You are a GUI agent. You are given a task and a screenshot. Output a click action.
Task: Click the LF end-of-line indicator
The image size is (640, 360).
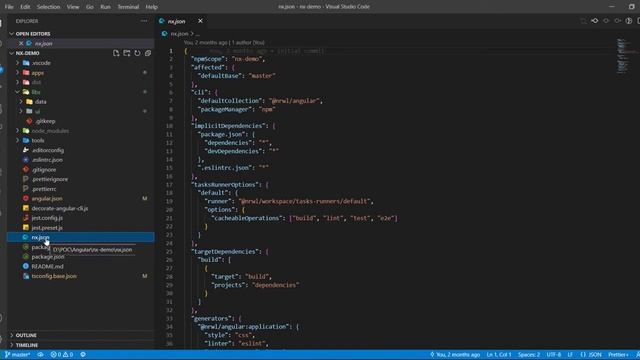click(x=570, y=355)
